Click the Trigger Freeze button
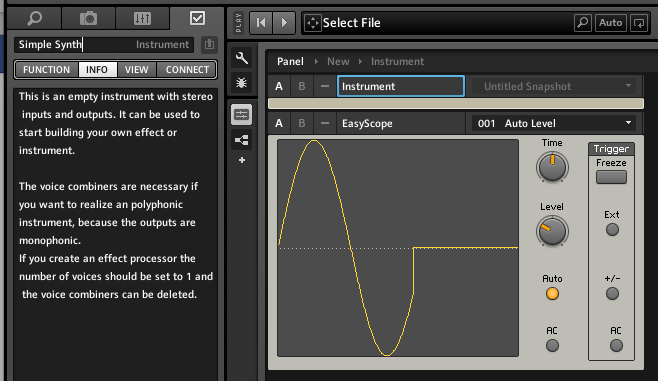Viewport: 658px width, 381px height. tap(611, 177)
